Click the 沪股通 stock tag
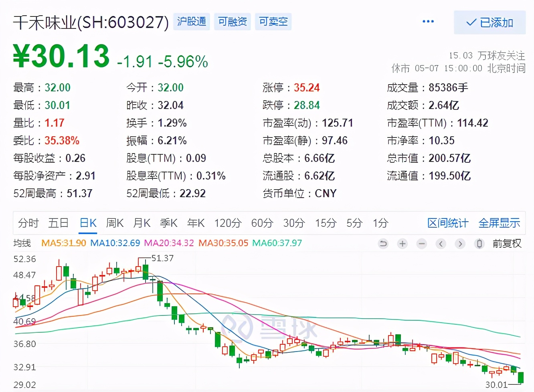 point(191,22)
